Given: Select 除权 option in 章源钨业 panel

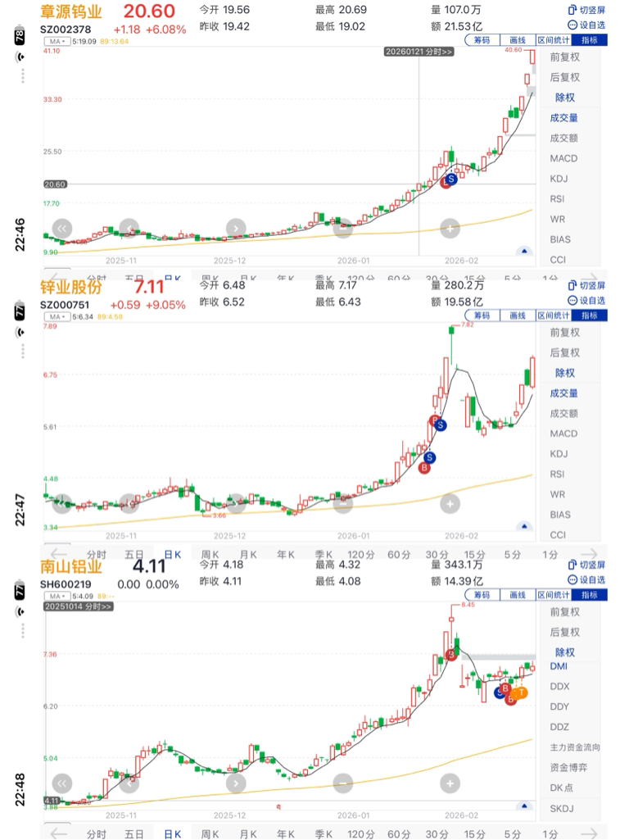Looking at the screenshot, I should [565, 98].
